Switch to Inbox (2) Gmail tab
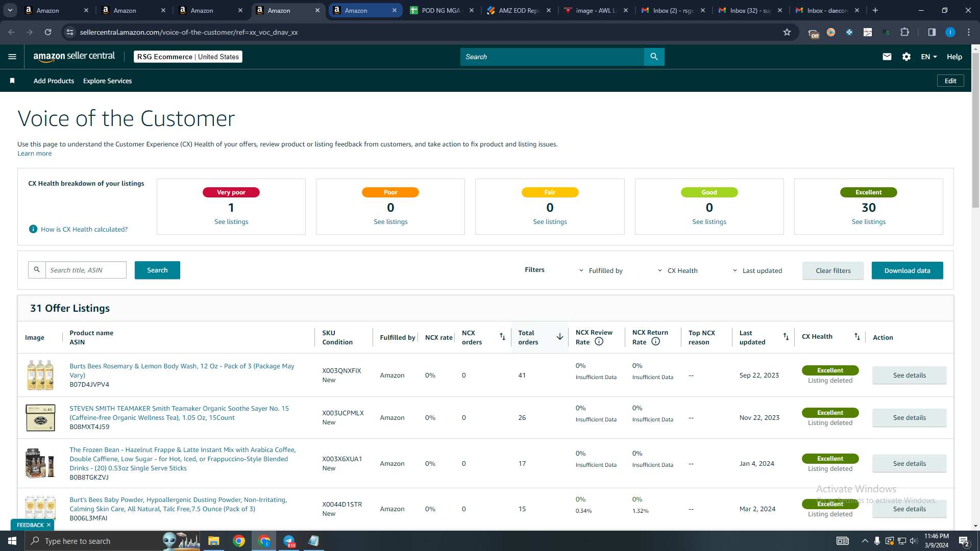 [673, 10]
